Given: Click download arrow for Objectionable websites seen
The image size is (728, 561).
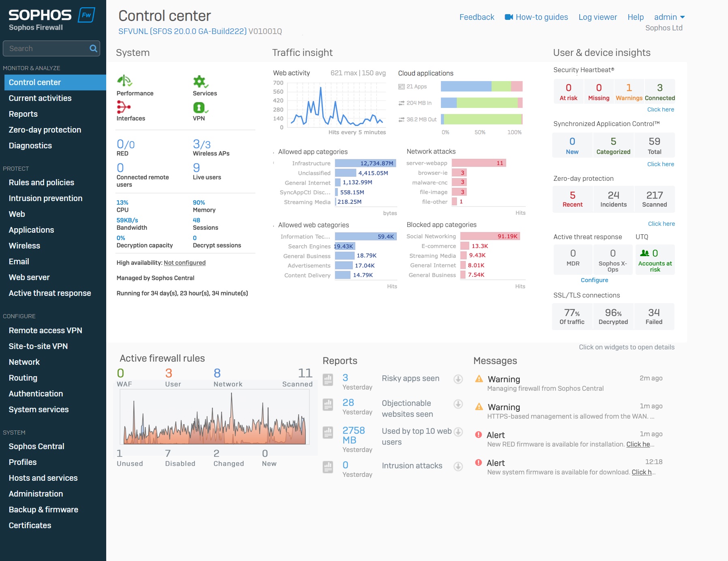Looking at the screenshot, I should click(x=458, y=404).
